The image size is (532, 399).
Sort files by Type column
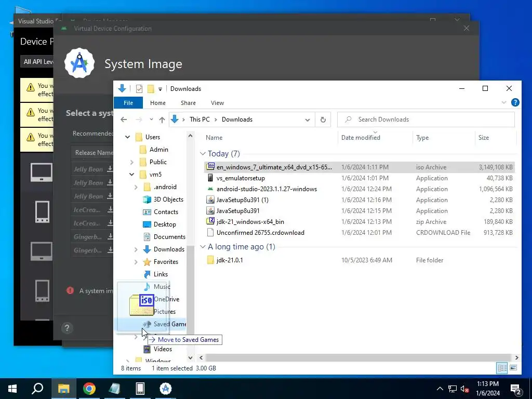click(x=422, y=138)
